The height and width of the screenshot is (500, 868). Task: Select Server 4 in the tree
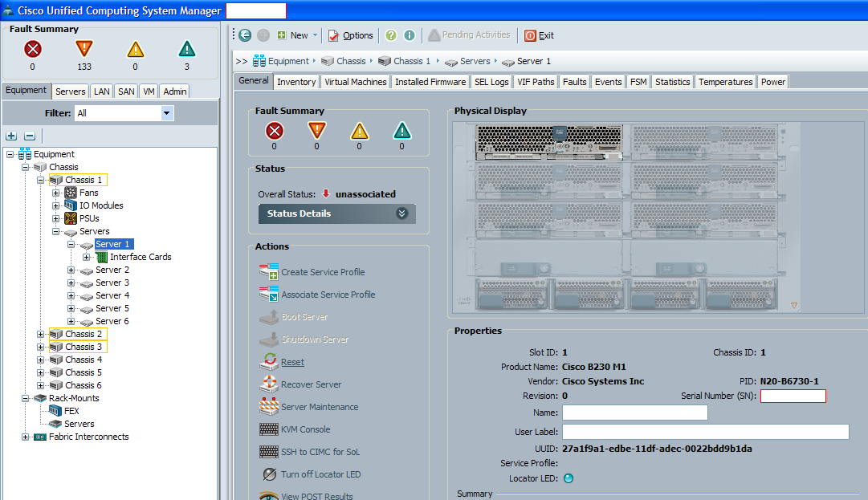click(112, 295)
